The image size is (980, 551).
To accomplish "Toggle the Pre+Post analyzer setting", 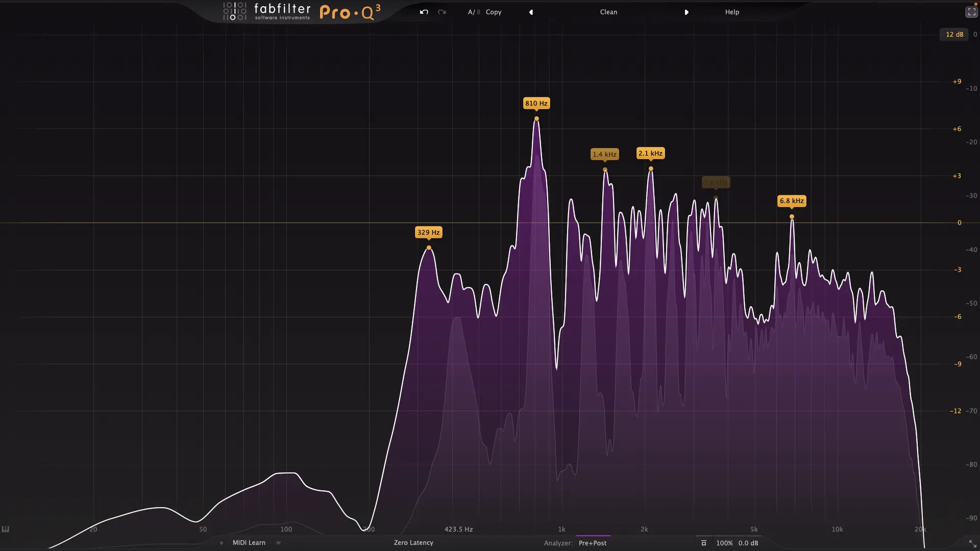I will (x=593, y=543).
